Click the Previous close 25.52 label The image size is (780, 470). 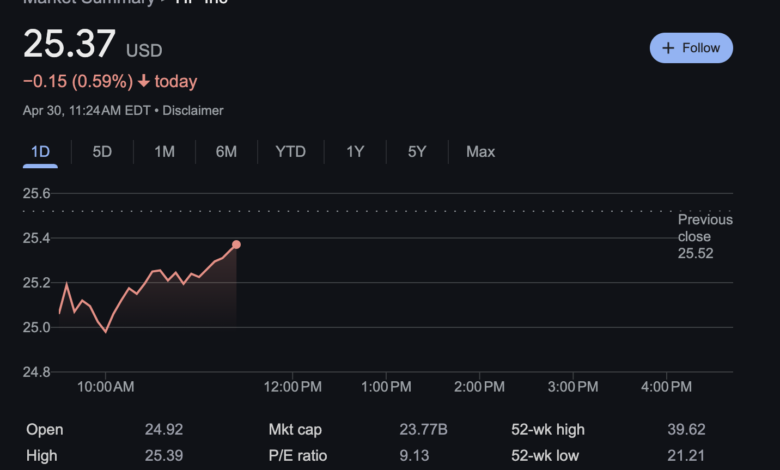[705, 236]
